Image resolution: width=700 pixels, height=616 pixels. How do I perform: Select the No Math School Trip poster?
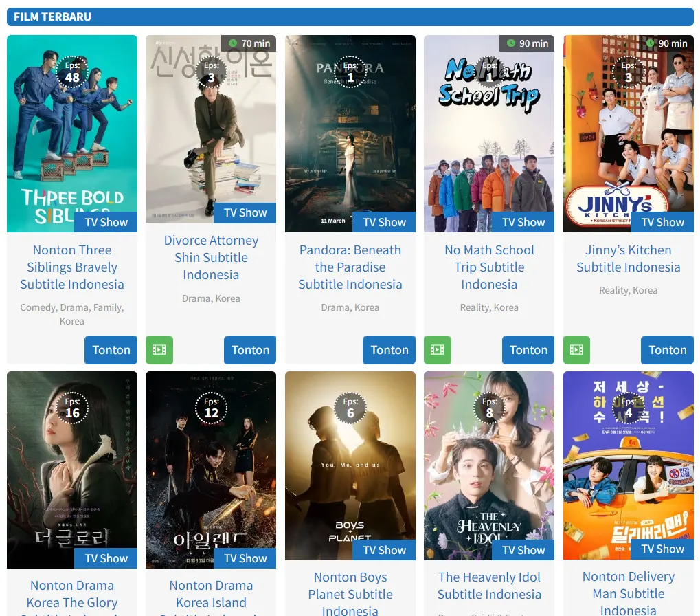[489, 133]
